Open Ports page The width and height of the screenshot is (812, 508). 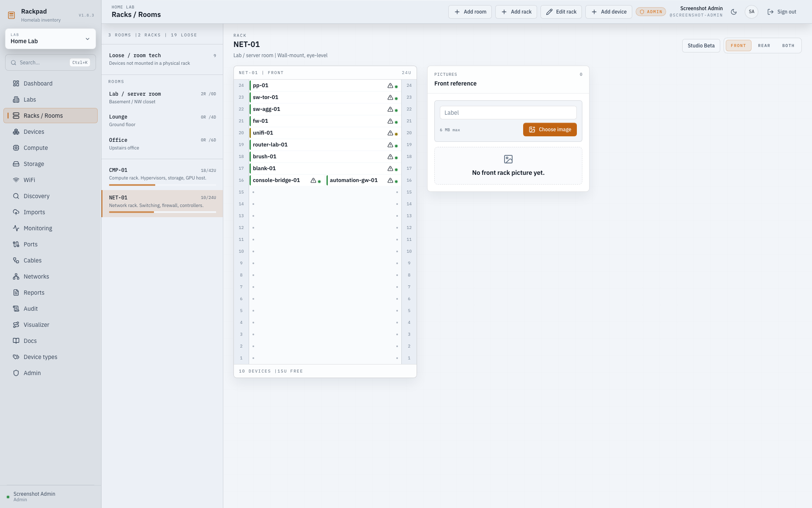point(50,244)
